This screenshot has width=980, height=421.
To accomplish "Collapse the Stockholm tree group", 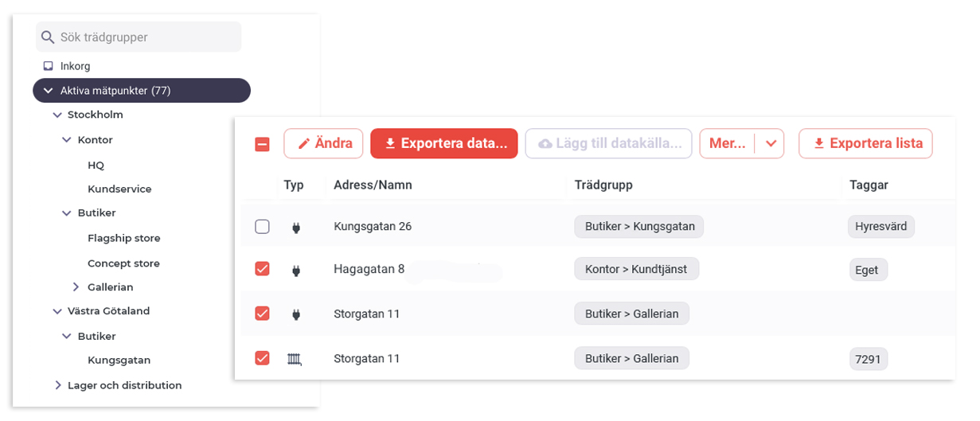I will (x=57, y=115).
